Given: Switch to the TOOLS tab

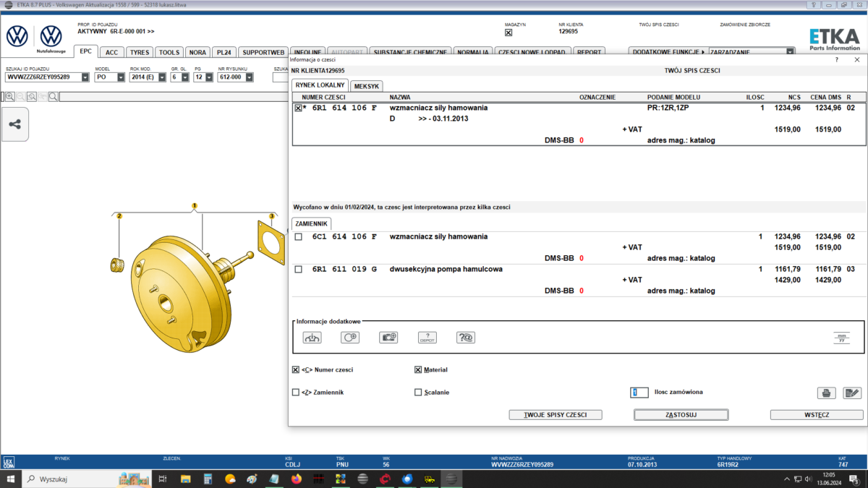Looking at the screenshot, I should pos(169,52).
